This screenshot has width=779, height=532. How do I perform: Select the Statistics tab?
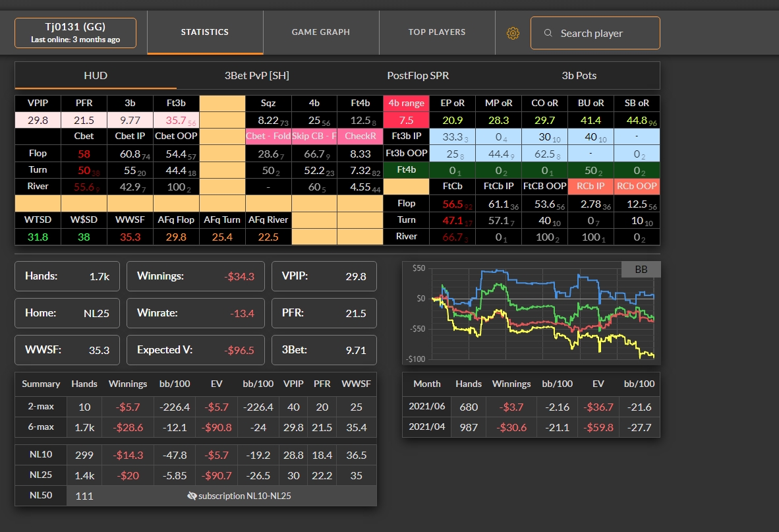coord(205,32)
